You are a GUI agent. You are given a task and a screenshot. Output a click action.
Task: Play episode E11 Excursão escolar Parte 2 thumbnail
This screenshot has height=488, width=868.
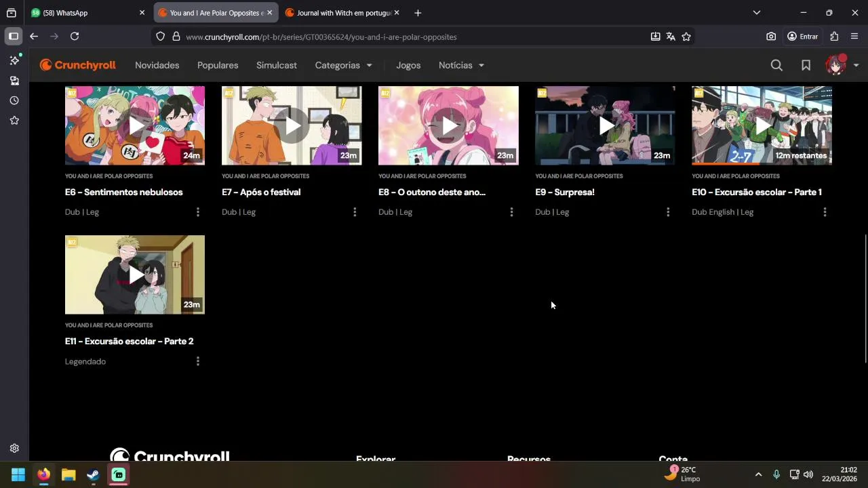[135, 274]
